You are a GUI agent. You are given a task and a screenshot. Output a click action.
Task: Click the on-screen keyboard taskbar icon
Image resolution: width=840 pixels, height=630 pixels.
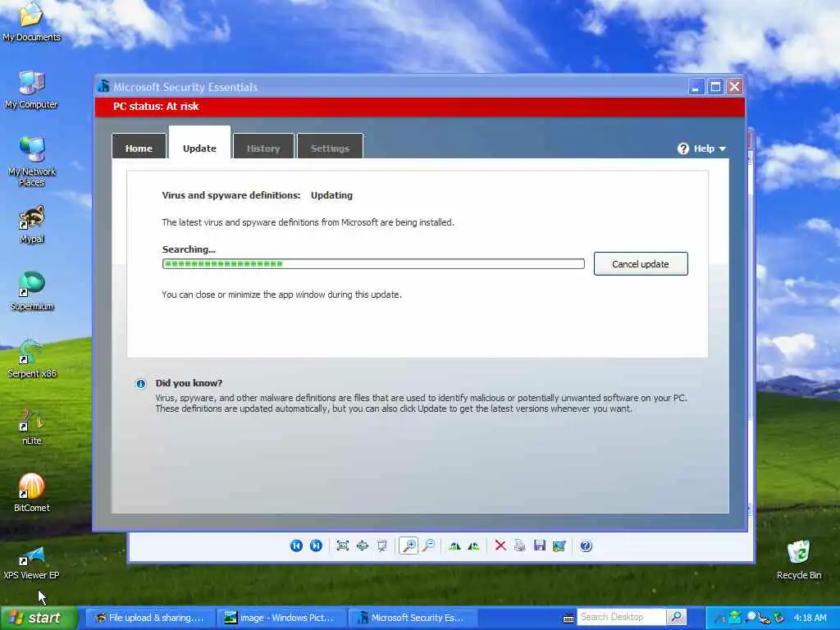[568, 619]
